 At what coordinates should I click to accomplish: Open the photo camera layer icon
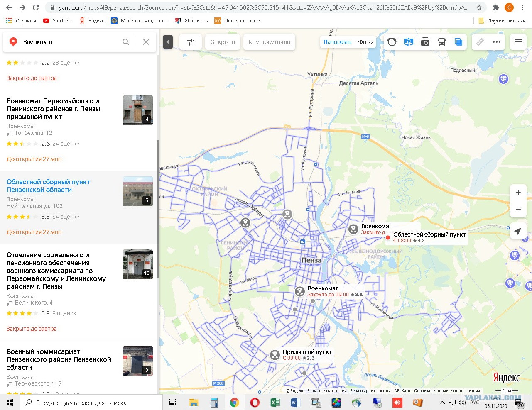pos(425,42)
